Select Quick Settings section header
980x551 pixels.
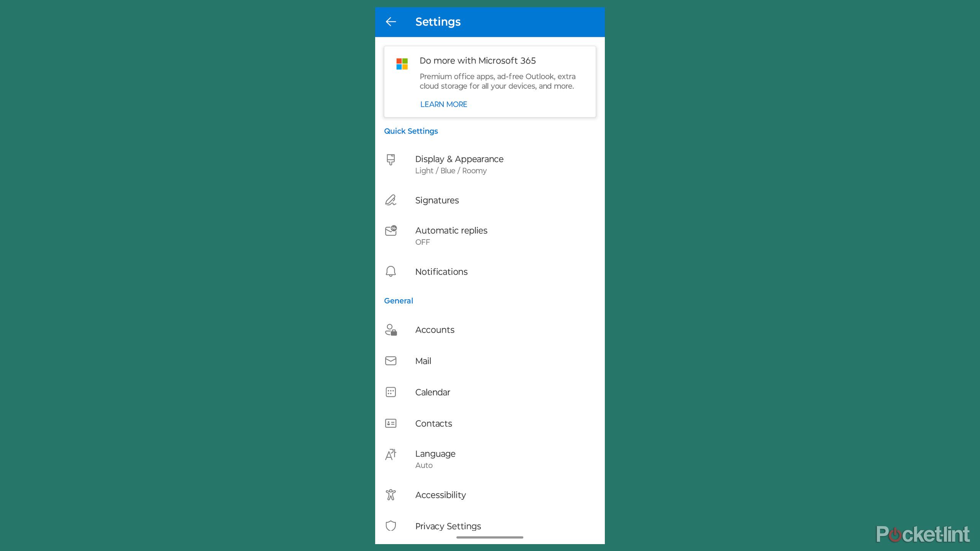click(411, 131)
